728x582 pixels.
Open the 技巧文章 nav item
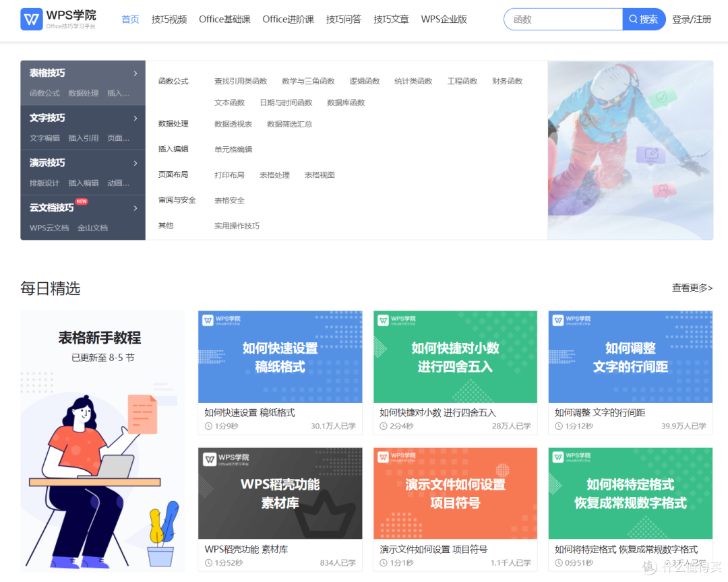391,19
